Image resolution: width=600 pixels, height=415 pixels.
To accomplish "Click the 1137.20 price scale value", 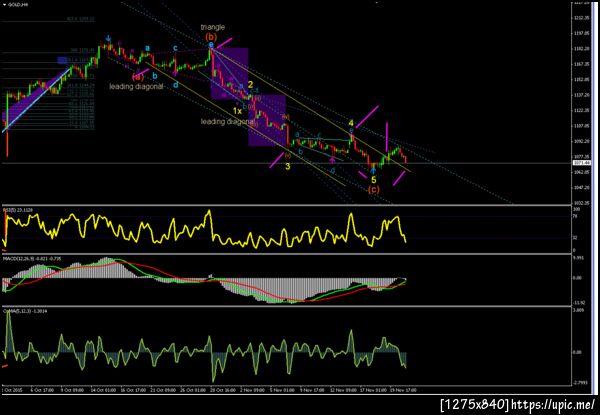I will pyautogui.click(x=581, y=95).
